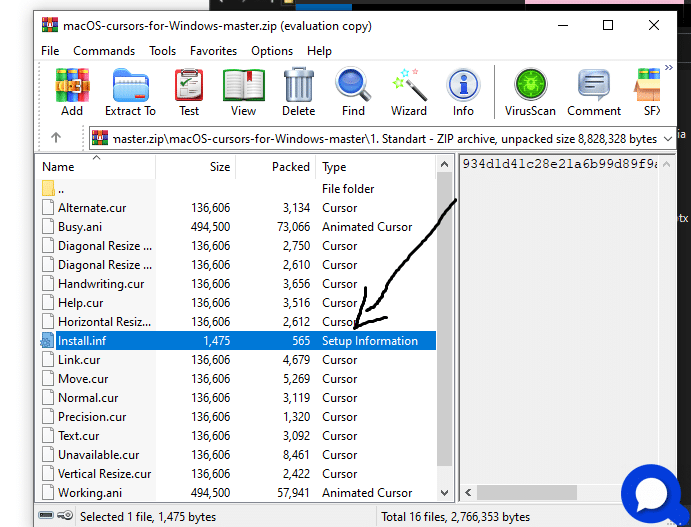
Task: Select Alternate.cur file
Action: click(92, 208)
